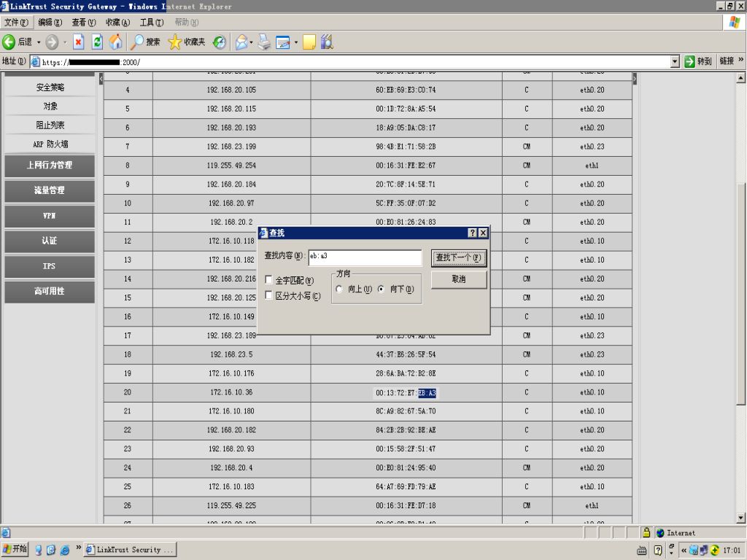Screen dimensions: 747x560
Task: Open the 流量管理 sidebar section
Action: click(x=50, y=190)
